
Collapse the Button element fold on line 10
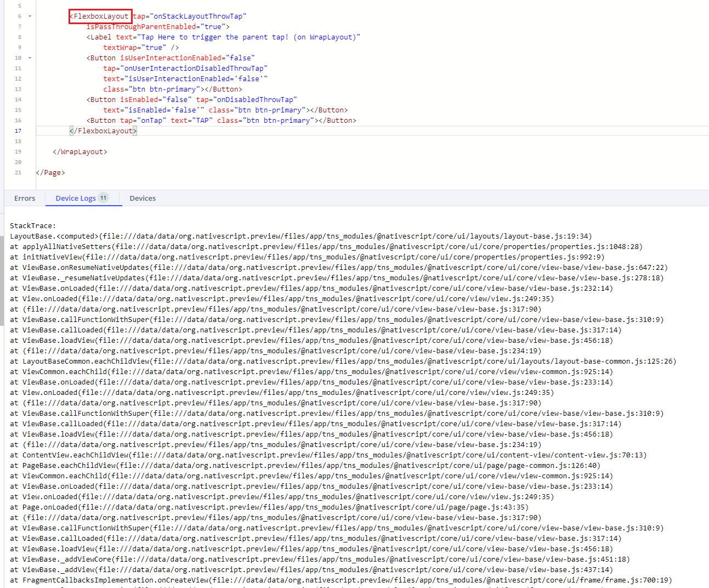[29, 58]
